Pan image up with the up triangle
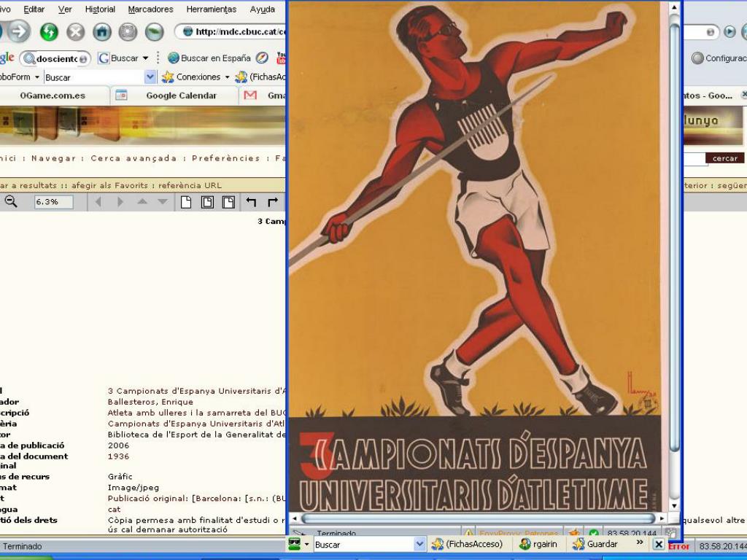The width and height of the screenshot is (747, 560). (x=142, y=202)
